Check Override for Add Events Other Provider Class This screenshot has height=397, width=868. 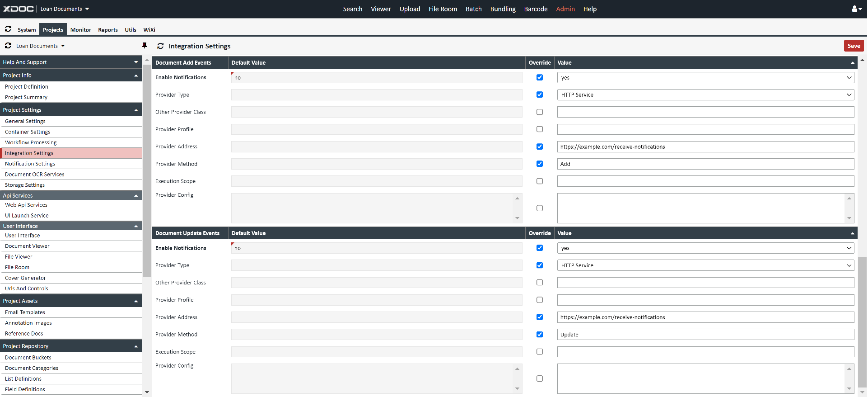(539, 112)
